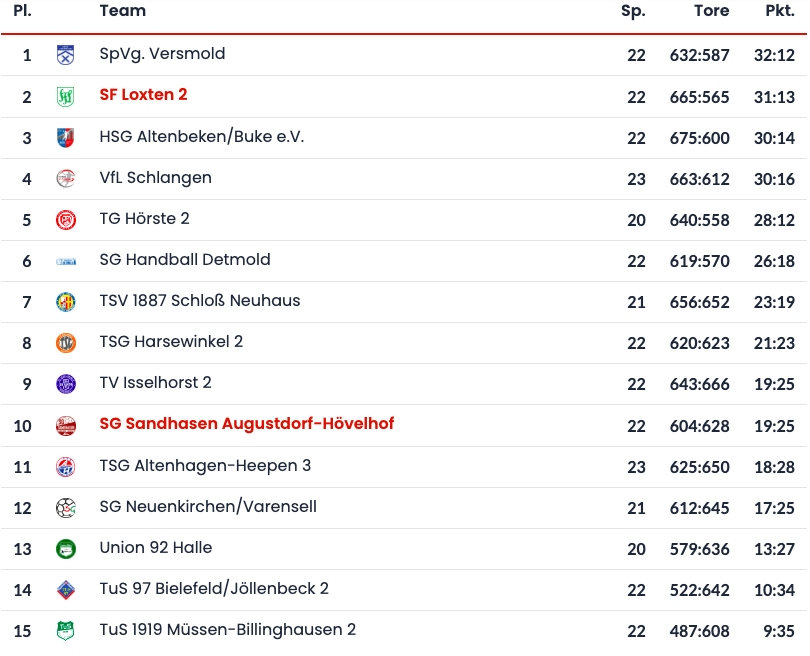The width and height of the screenshot is (810, 656).
Task: Click the SF Loxten 2 crest icon
Action: coord(66,96)
